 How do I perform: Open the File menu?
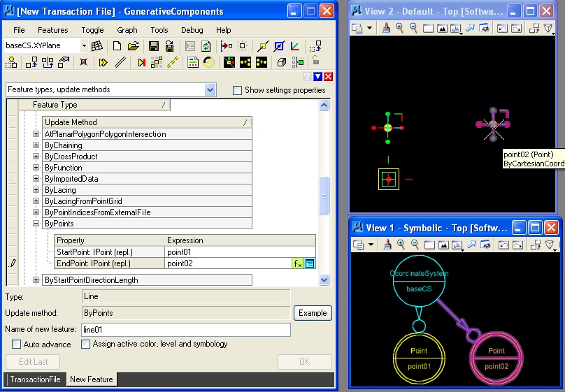(x=19, y=30)
